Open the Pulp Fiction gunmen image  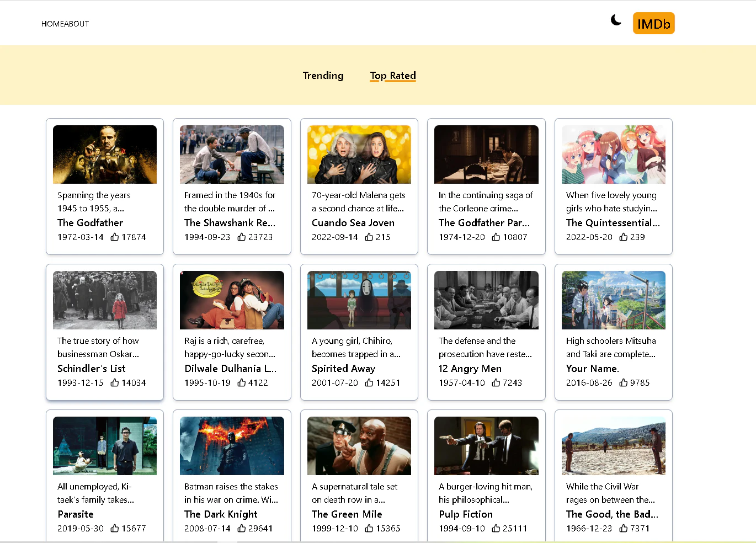point(486,446)
